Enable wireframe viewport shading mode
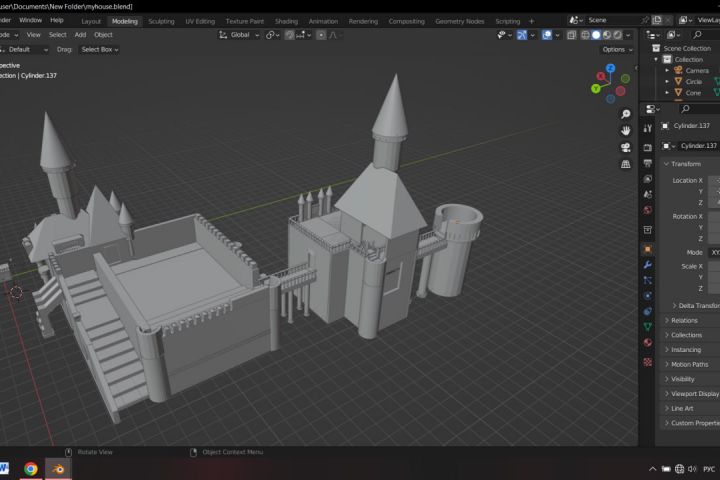Image resolution: width=720 pixels, height=480 pixels. [585, 35]
